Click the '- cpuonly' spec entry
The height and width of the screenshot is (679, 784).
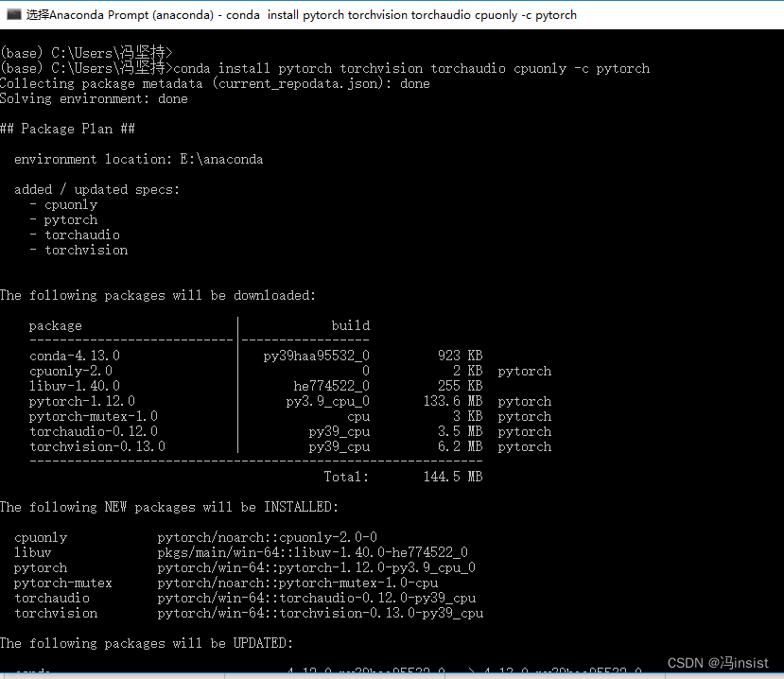click(63, 204)
